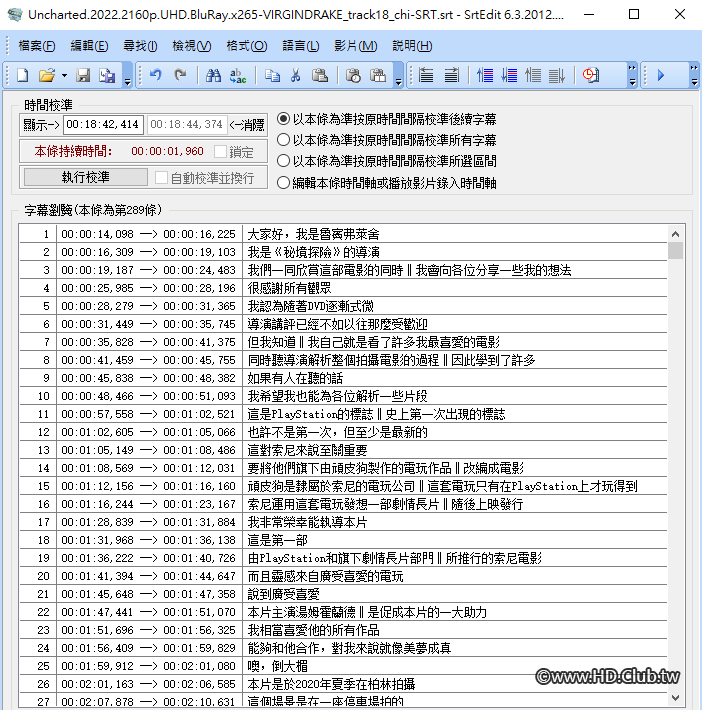Viewport: 702px width, 710px height.
Task: Click subtitle list scroll down arrow
Action: point(675,697)
